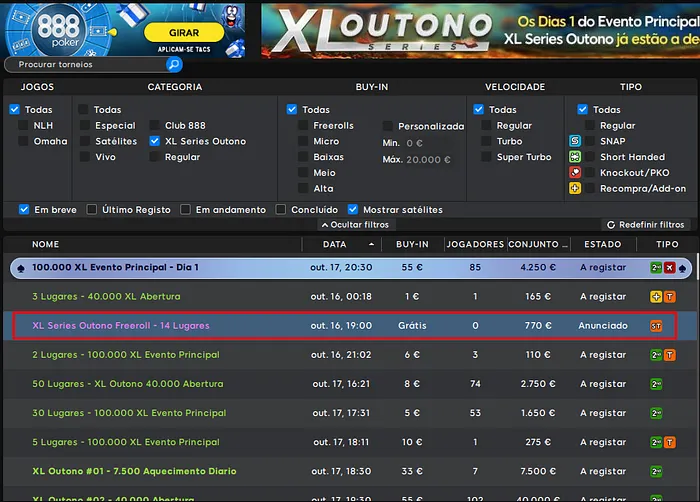This screenshot has height=502, width=700.
Task: Click ST icon in Freeroll 14 Lugares row
Action: point(656,326)
